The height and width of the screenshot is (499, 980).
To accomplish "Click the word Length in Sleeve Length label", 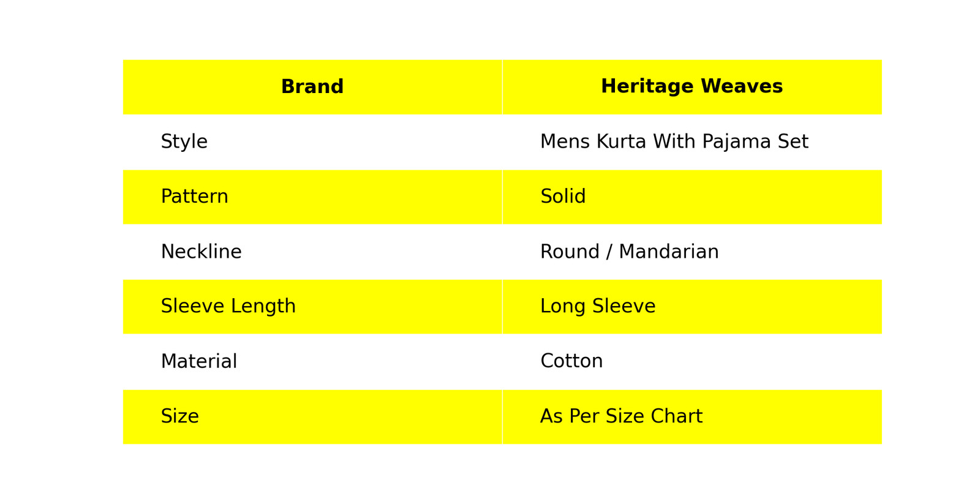I will coord(268,306).
